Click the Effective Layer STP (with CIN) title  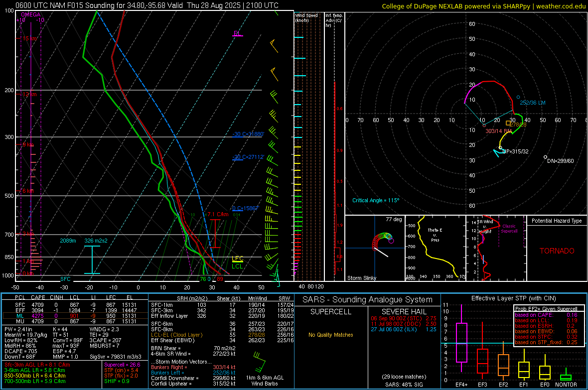tap(513, 298)
